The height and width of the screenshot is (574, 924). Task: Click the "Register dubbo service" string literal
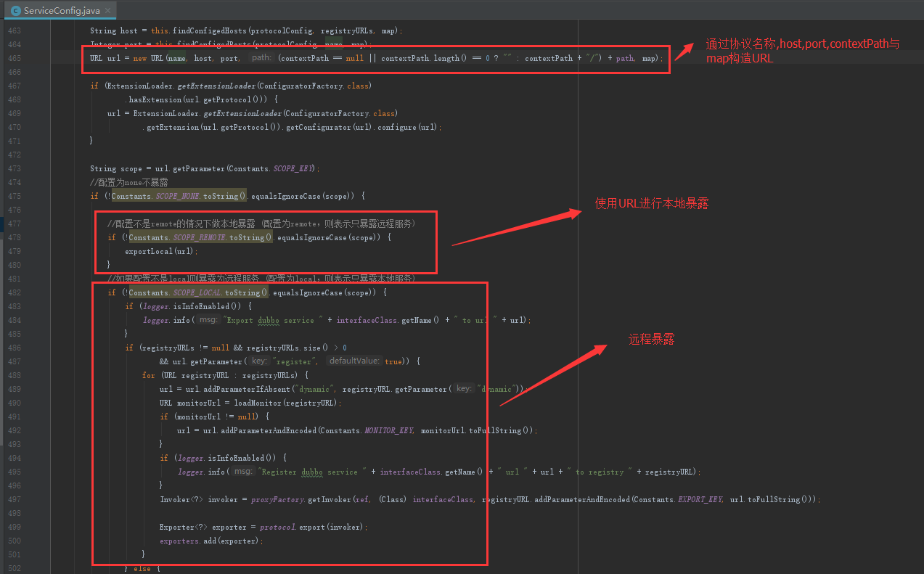[311, 472]
